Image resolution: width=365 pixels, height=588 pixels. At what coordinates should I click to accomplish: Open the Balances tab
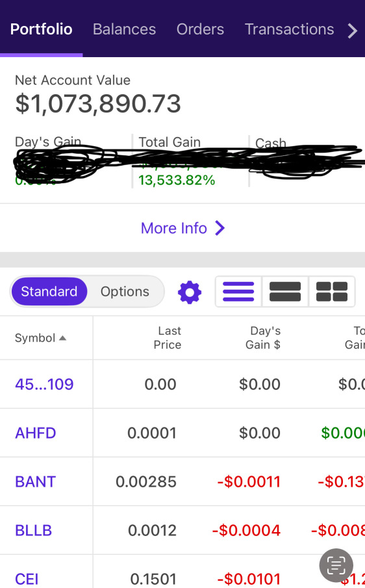point(125,29)
